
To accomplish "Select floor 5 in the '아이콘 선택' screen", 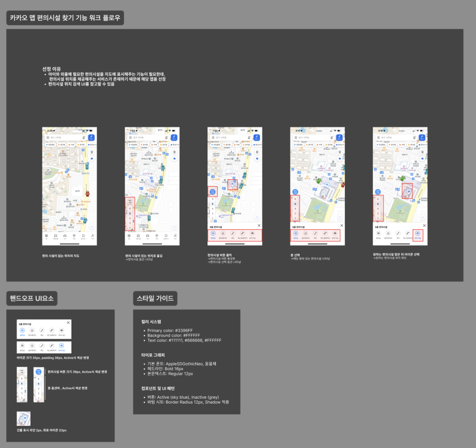I will (x=378, y=204).
